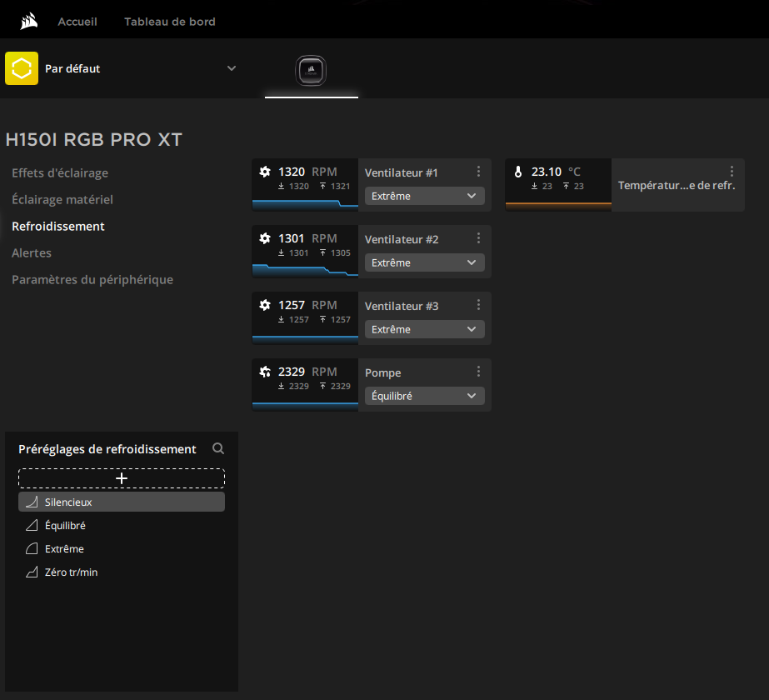Open Effets d'éclairage section
This screenshot has width=769, height=700.
[x=60, y=173]
